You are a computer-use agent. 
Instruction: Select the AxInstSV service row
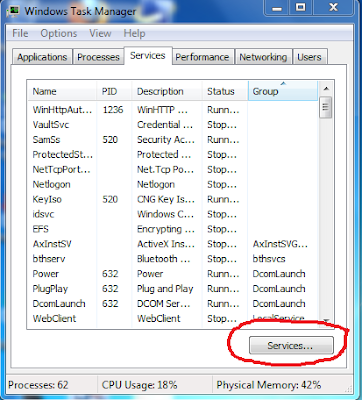173,244
